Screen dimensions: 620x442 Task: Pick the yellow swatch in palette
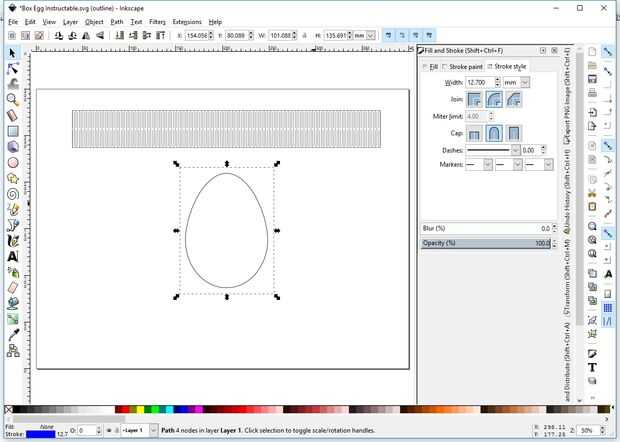tap(140, 409)
